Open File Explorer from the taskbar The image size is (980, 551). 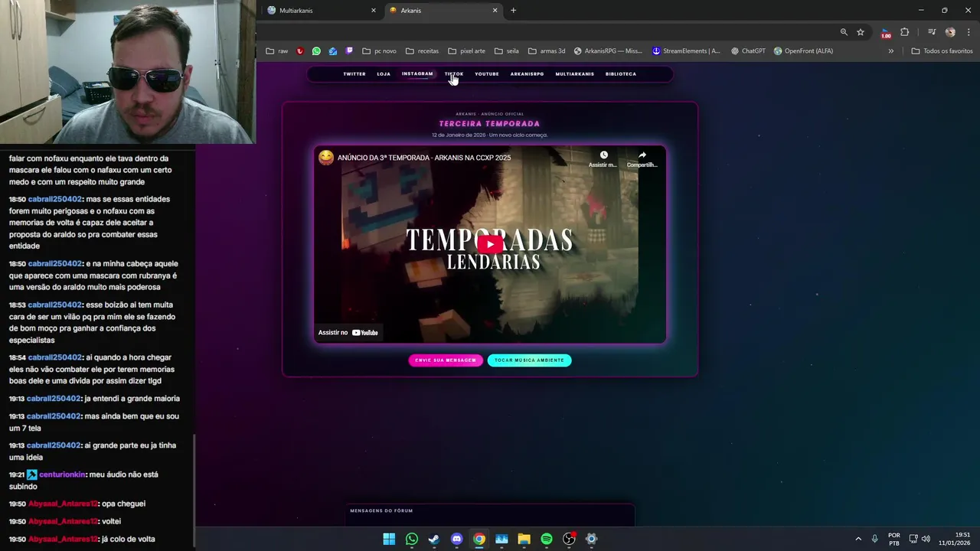(524, 539)
